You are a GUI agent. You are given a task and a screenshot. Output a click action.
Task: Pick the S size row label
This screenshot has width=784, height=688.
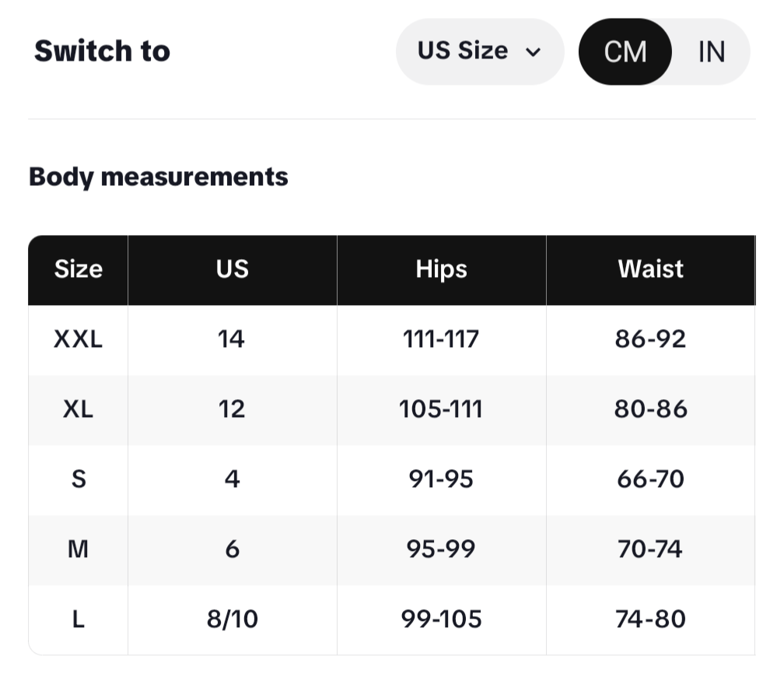[x=79, y=479]
